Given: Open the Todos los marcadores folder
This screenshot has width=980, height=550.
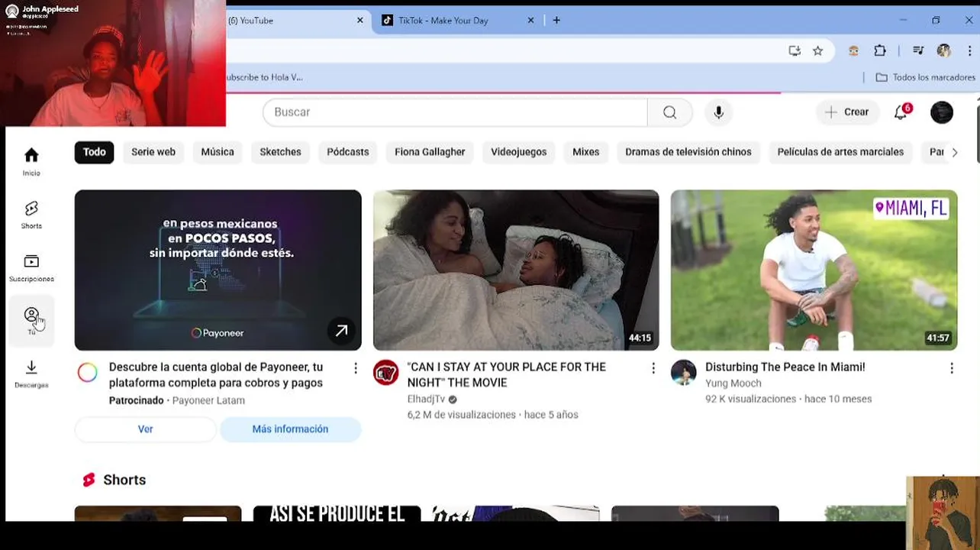Looking at the screenshot, I should tap(925, 77).
